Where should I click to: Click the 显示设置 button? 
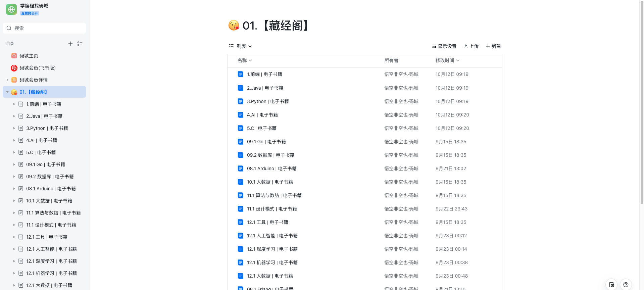(444, 46)
